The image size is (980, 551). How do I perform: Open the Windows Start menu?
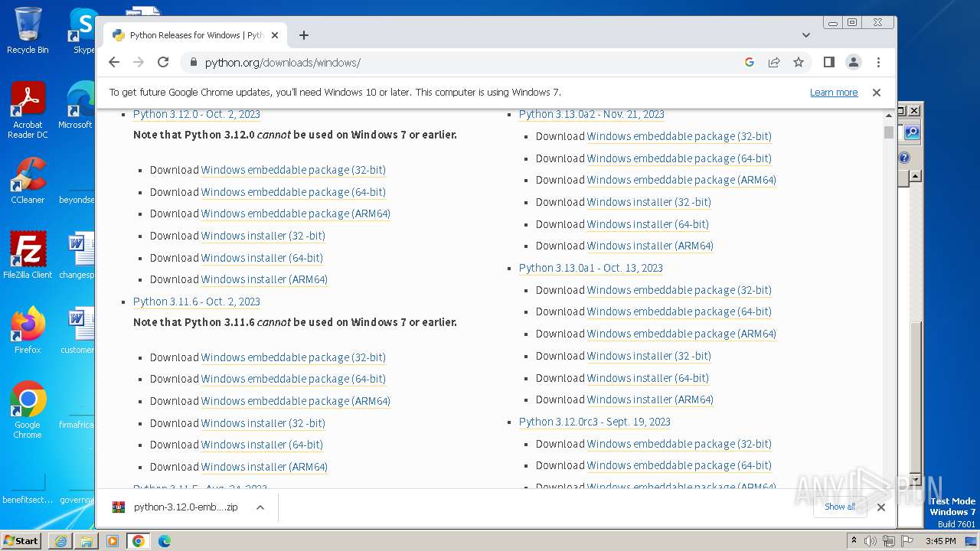(21, 540)
